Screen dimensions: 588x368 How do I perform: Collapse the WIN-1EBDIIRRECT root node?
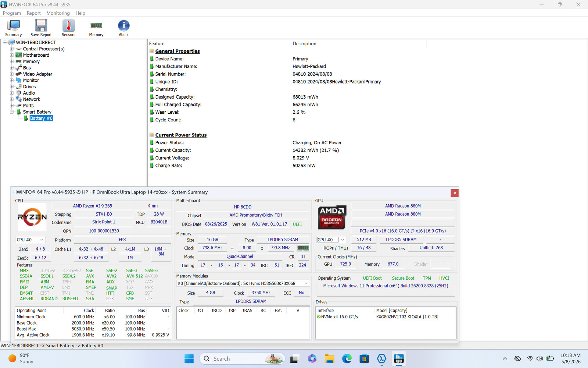[5, 43]
